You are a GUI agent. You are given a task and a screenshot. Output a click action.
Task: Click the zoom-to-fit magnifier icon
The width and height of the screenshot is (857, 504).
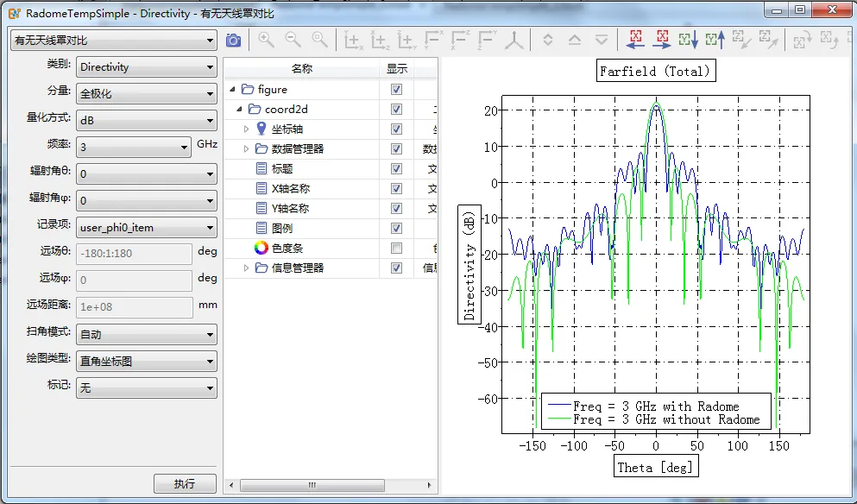pyautogui.click(x=319, y=40)
